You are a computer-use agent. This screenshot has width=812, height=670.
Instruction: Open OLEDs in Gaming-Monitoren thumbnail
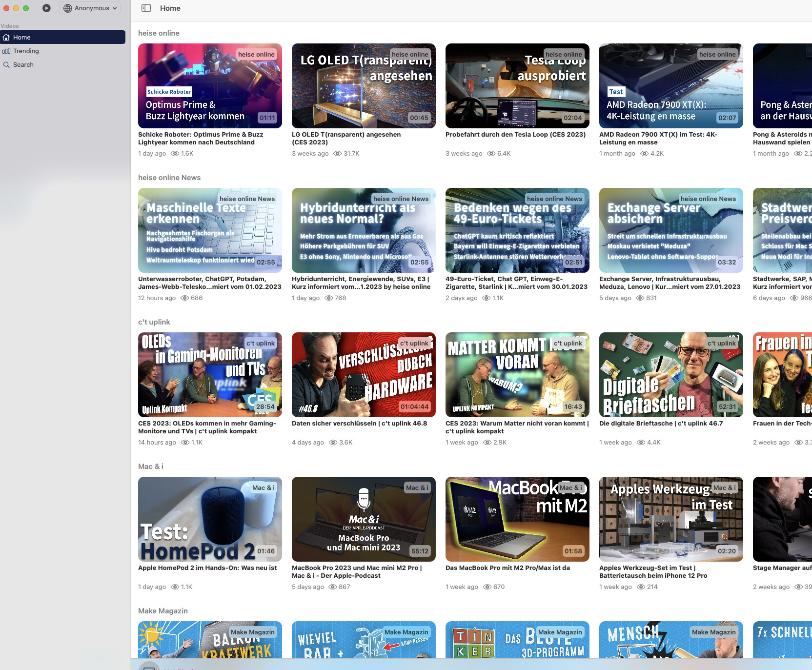coord(210,375)
